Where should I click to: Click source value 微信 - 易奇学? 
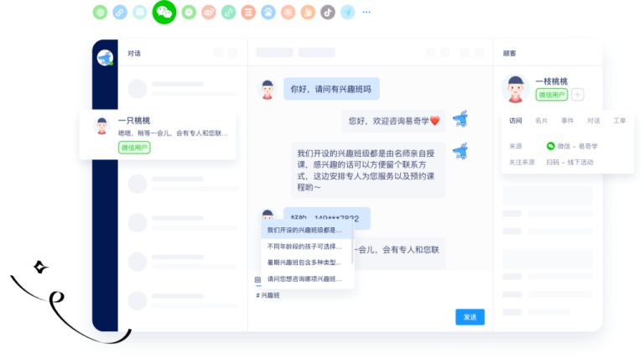click(578, 146)
